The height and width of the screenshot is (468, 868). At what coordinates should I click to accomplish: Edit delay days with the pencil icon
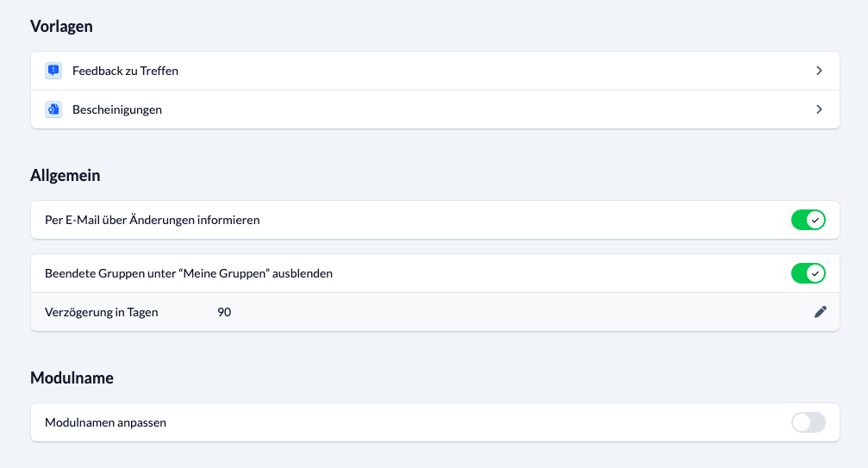820,312
